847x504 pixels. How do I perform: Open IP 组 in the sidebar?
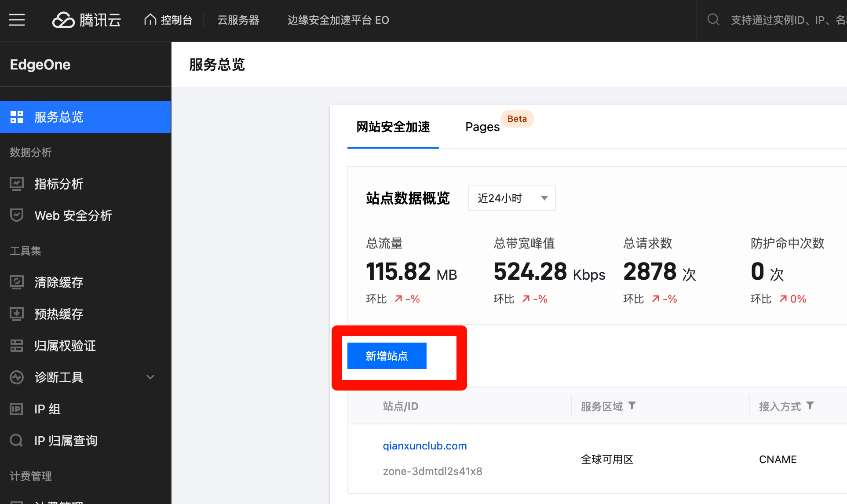click(x=85, y=409)
